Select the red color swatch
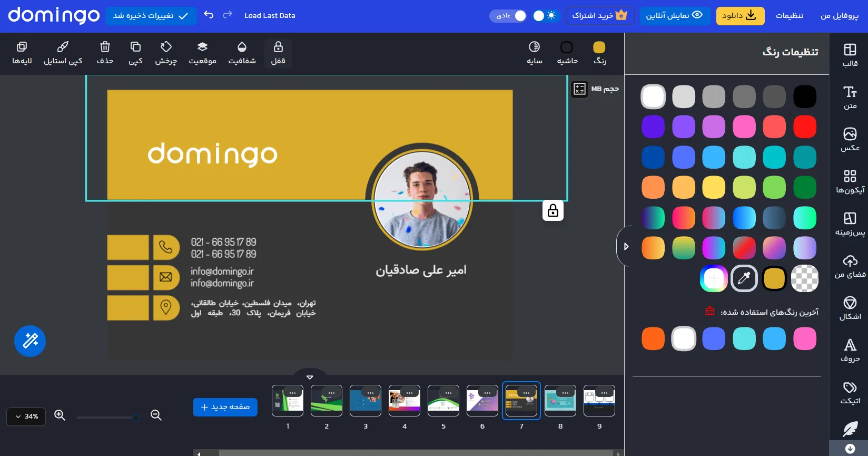The width and height of the screenshot is (868, 456). point(804,127)
